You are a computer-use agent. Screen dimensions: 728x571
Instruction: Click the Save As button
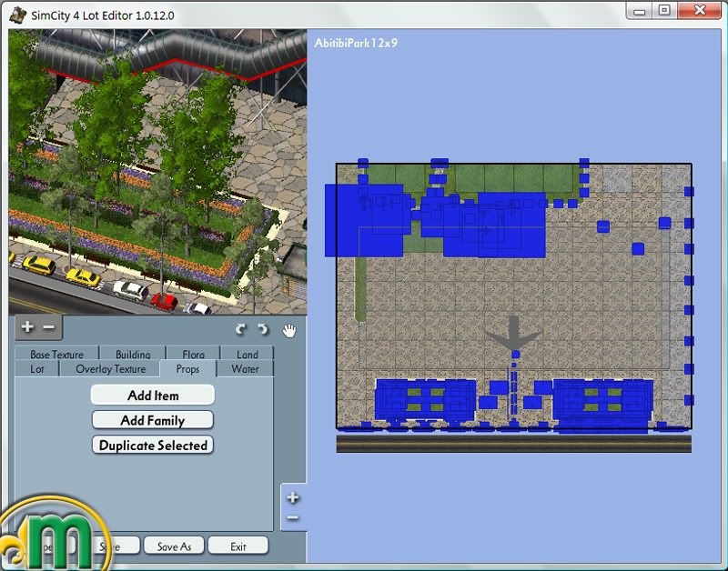[x=173, y=546]
